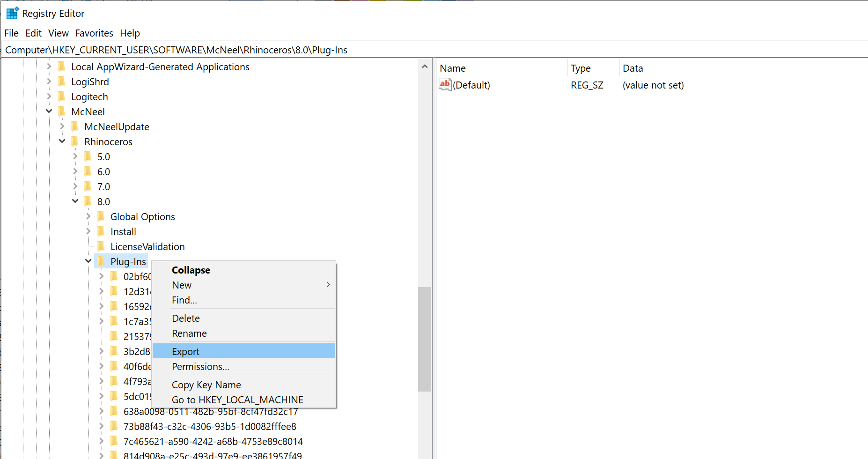Click the LicenseValidation folder icon

pos(101,246)
